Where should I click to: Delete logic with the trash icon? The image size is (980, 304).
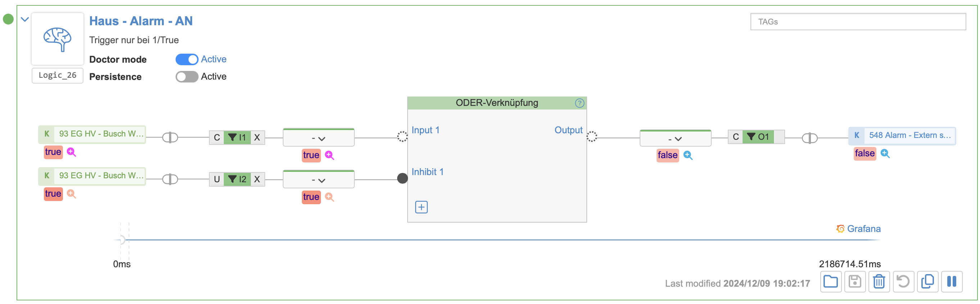point(879,282)
